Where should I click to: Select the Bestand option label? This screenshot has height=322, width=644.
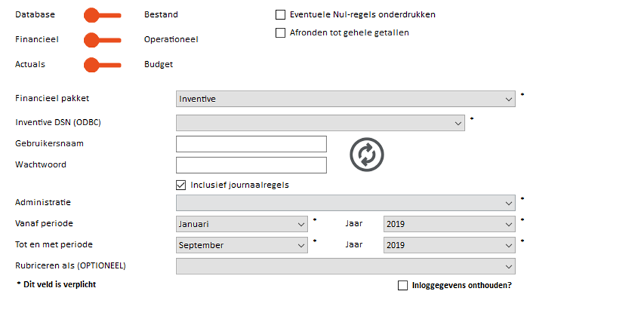pos(161,14)
